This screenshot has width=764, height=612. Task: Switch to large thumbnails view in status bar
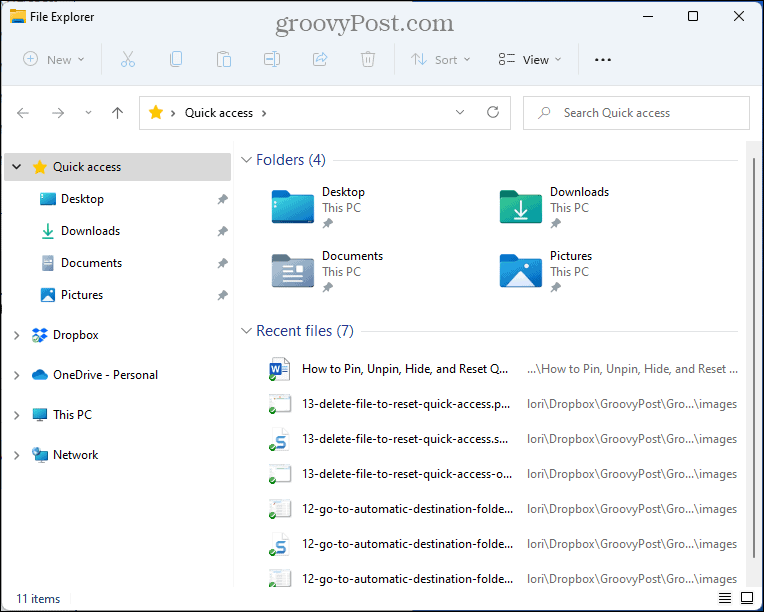click(x=747, y=597)
